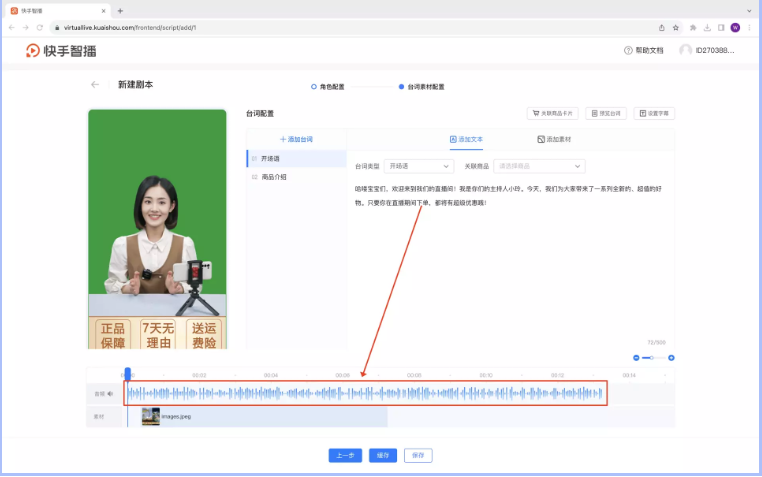Click the ID270388 account name

[x=714, y=51]
